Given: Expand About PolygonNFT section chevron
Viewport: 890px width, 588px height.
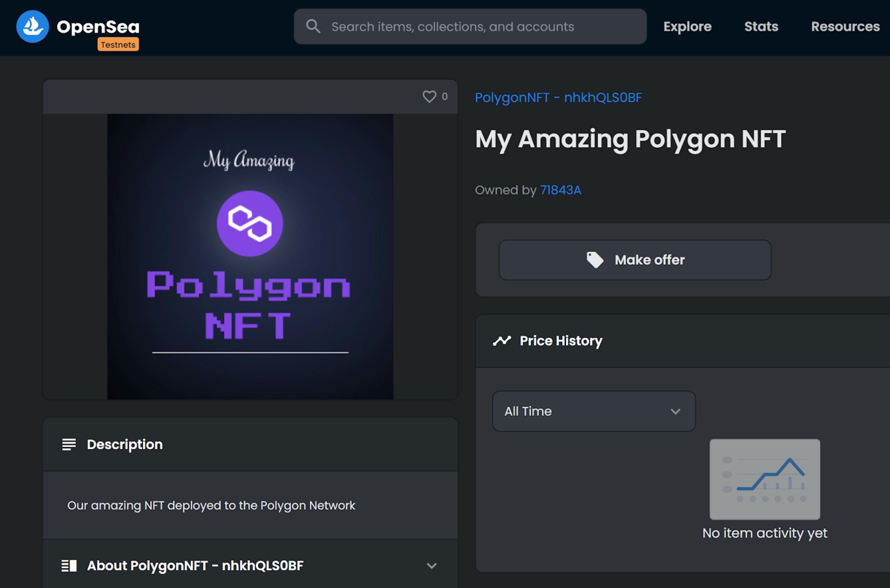Looking at the screenshot, I should (432, 566).
